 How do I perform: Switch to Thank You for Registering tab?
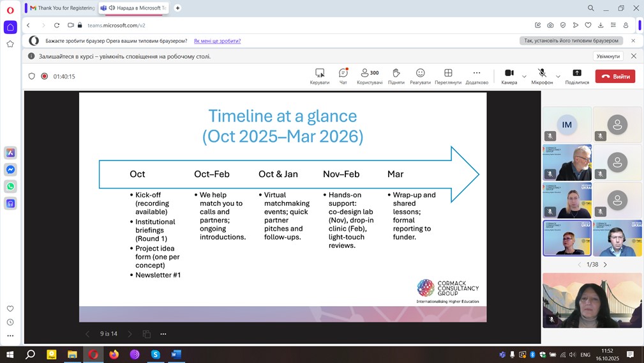coord(62,8)
